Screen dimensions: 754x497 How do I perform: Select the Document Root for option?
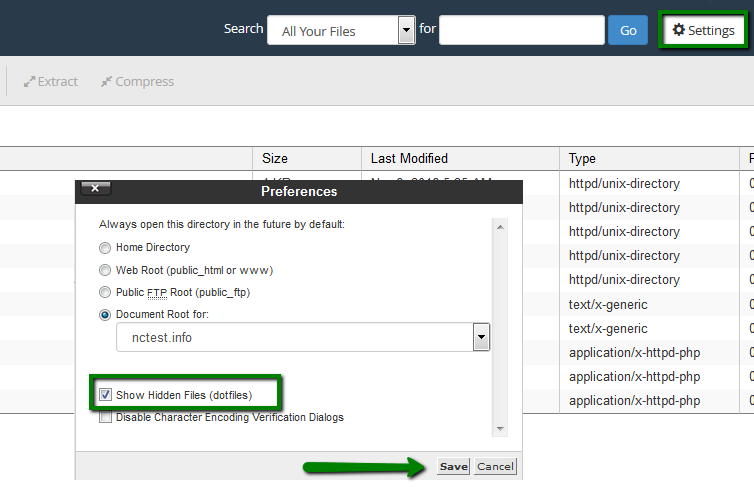pos(105,315)
